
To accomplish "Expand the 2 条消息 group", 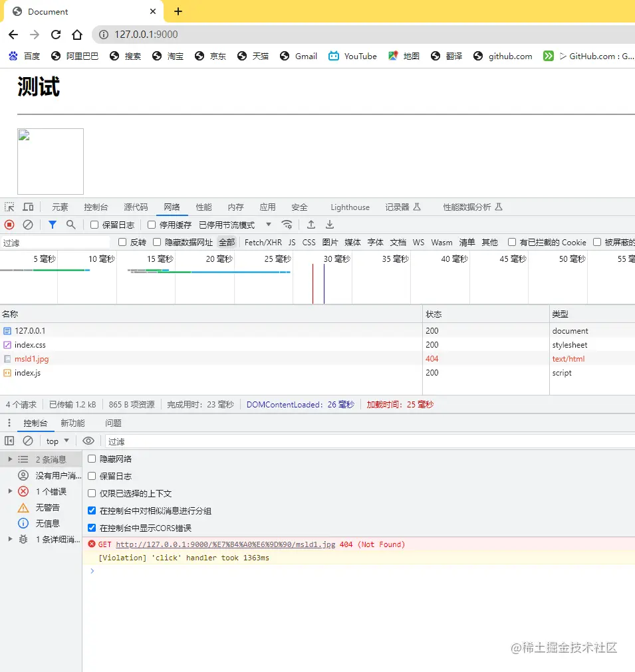I will (10, 459).
